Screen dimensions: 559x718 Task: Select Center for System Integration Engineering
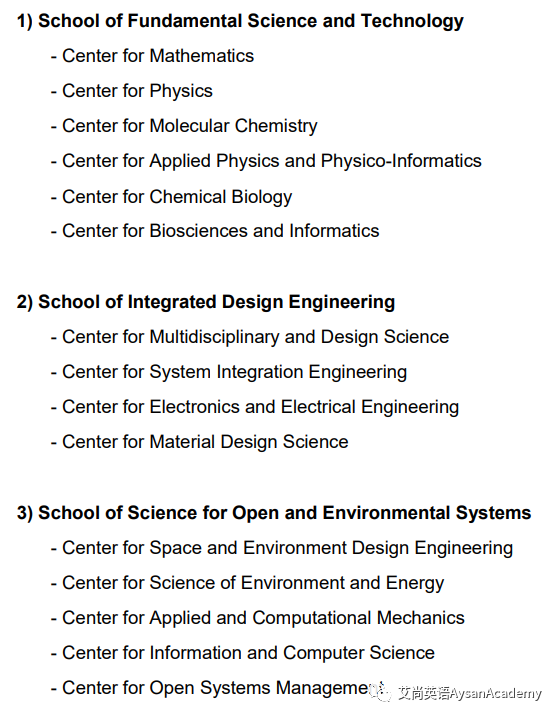tap(229, 372)
